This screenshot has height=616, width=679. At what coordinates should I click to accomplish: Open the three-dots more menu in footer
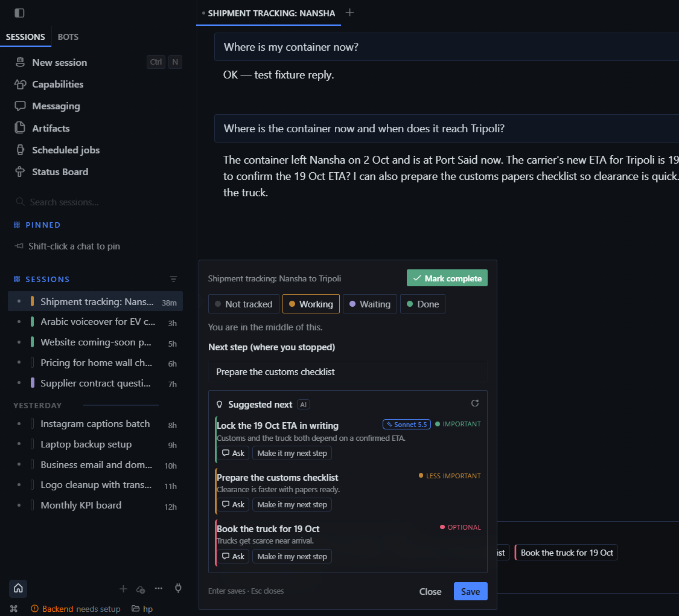pos(159,588)
